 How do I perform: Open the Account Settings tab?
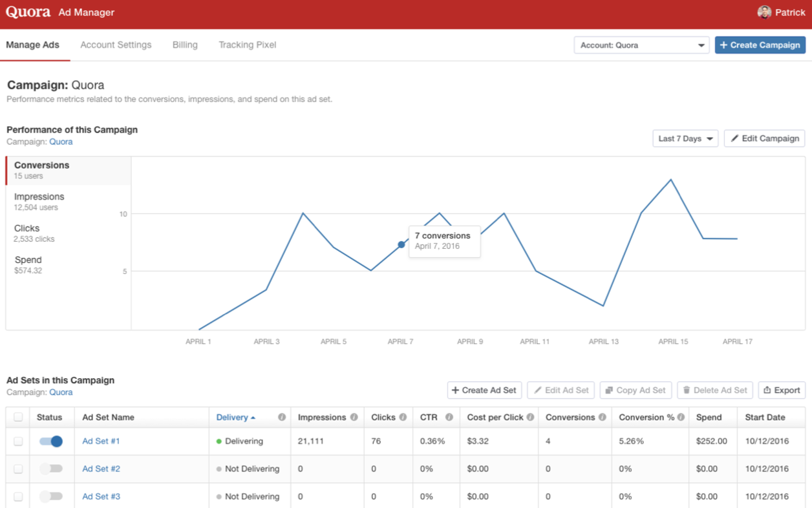coord(116,45)
